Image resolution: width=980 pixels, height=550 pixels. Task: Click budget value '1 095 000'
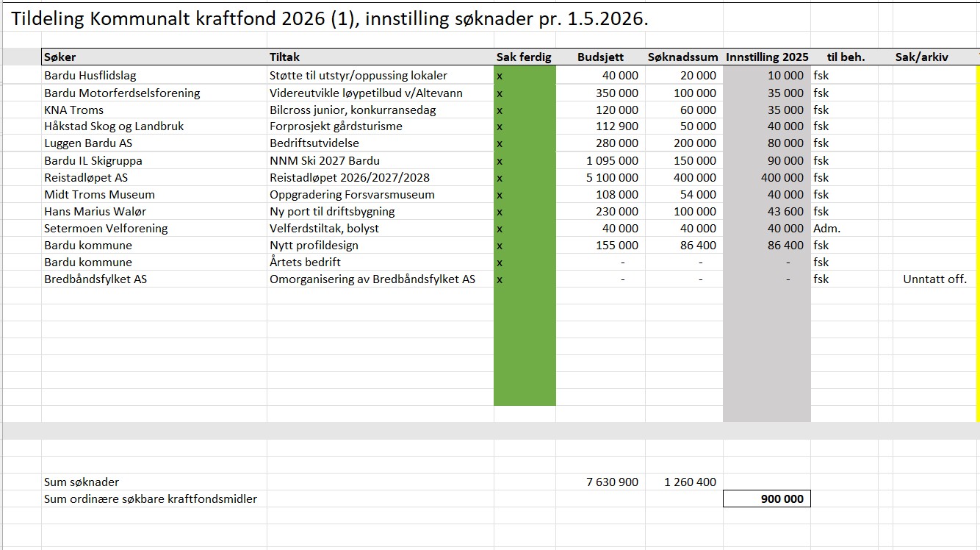612,160
